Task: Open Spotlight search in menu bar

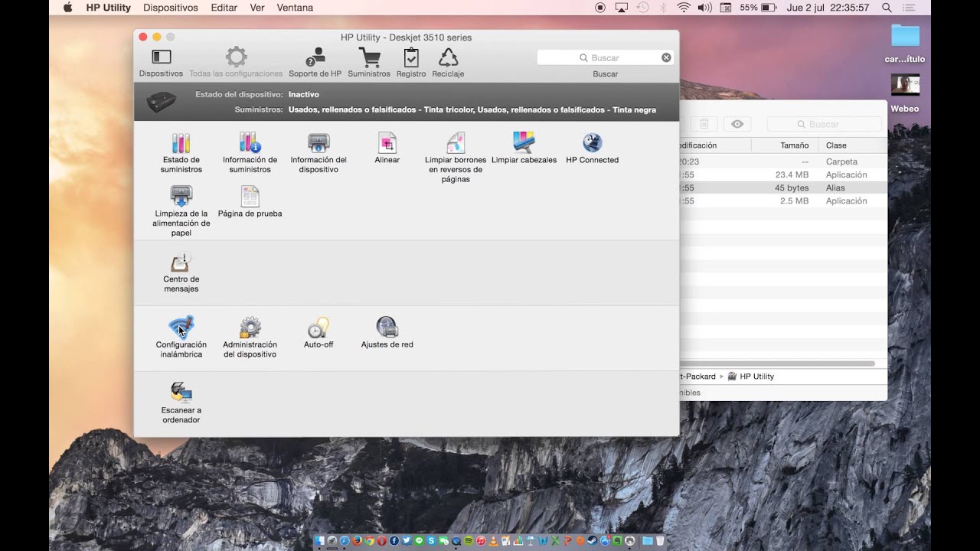Action: tap(887, 8)
